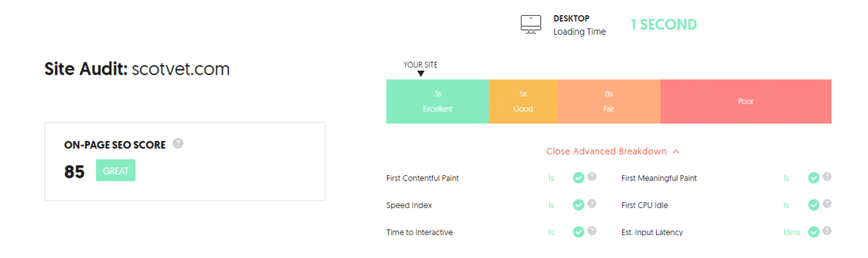Click the desktop monitor icon
Screen dimensions: 868x258
click(531, 24)
